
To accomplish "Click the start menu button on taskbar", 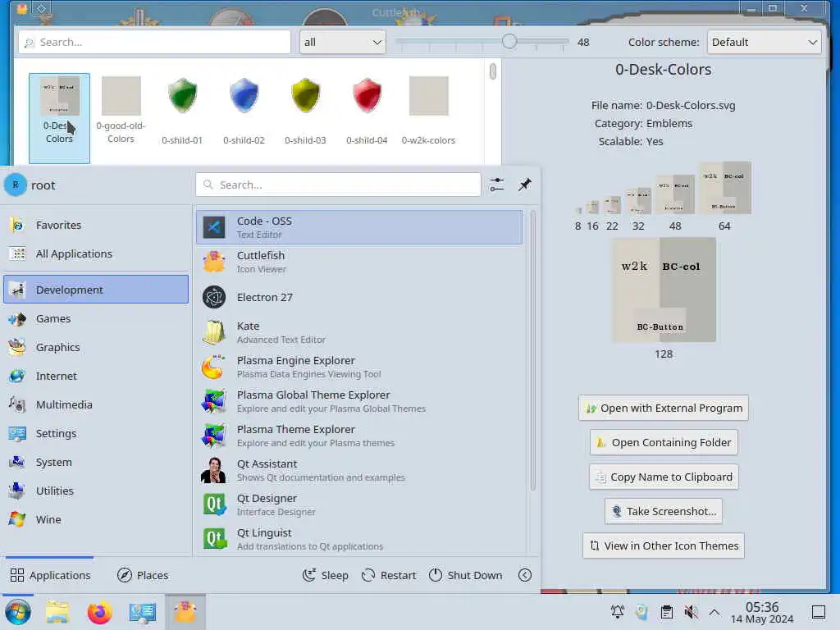I will 18,612.
